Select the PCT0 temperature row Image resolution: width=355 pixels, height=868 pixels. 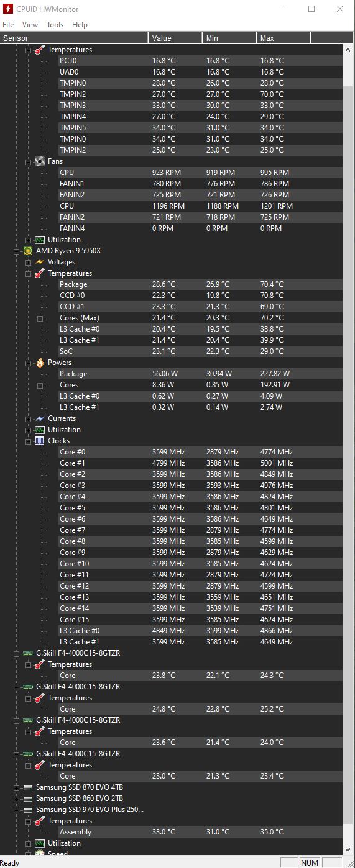point(200,61)
